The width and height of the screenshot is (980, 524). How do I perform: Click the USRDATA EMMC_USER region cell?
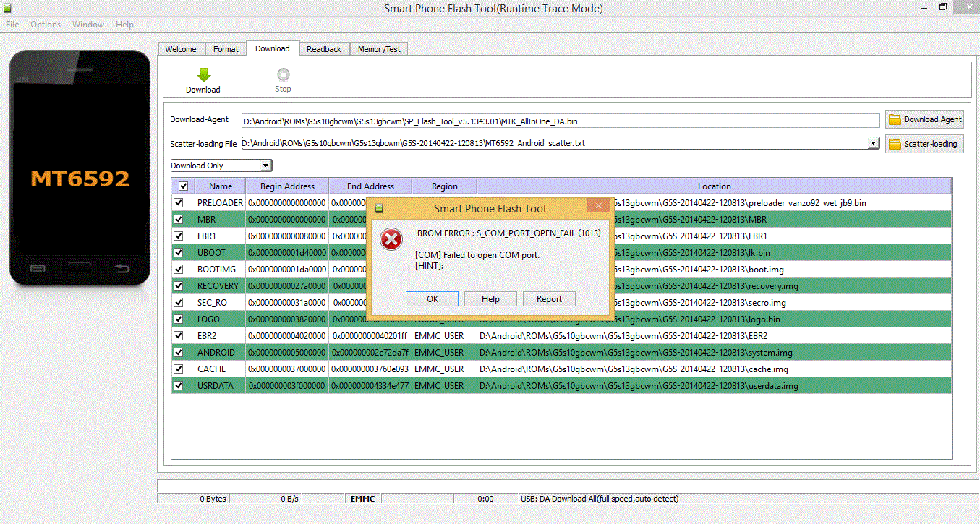coord(445,386)
